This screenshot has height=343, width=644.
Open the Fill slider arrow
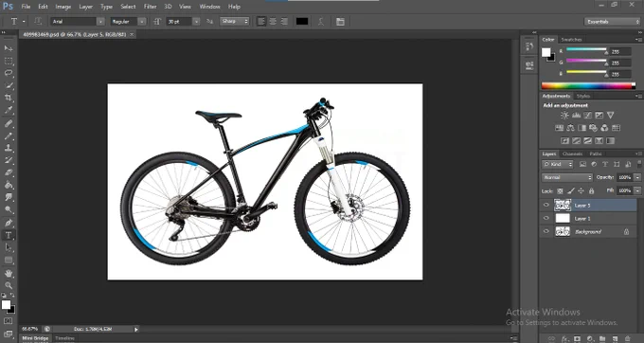(637, 191)
